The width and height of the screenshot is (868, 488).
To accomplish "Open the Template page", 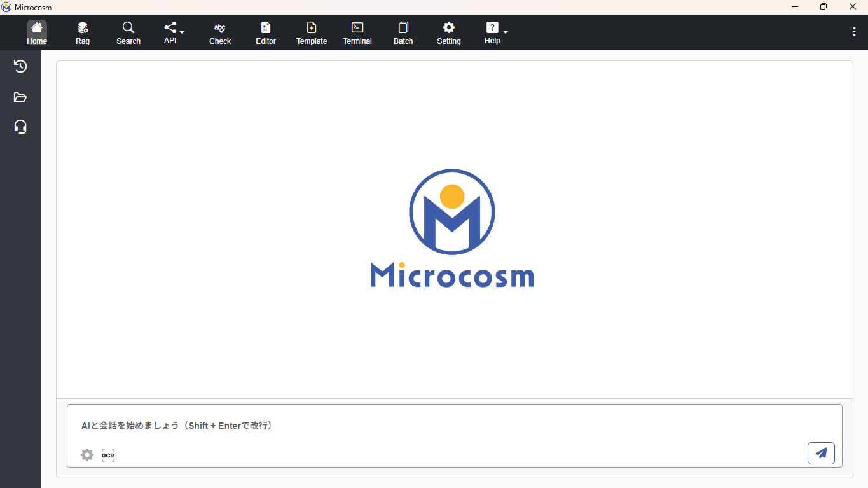I will pos(312,33).
